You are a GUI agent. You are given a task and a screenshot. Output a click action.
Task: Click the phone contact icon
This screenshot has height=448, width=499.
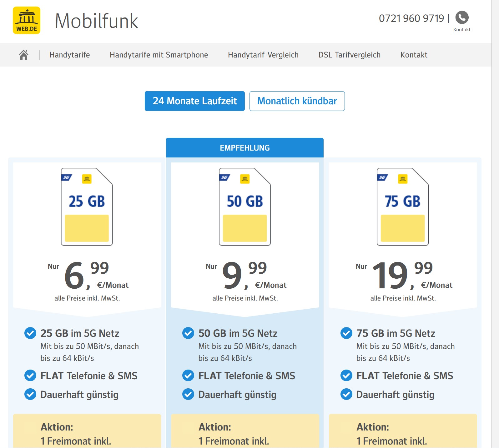(462, 17)
